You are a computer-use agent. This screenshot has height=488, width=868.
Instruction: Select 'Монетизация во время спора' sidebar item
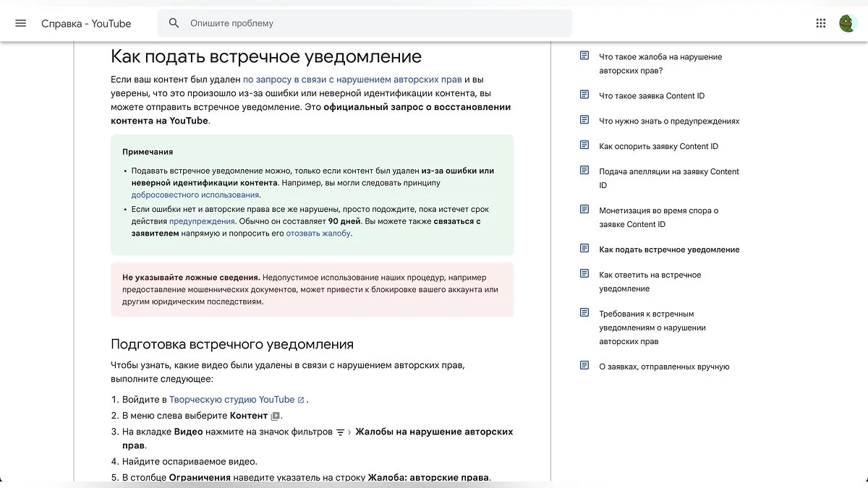pos(658,217)
